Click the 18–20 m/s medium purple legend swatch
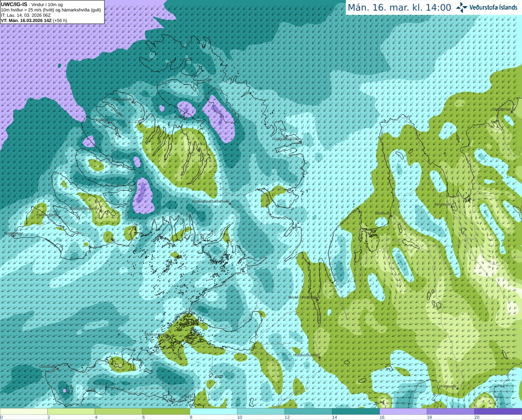 451,411
